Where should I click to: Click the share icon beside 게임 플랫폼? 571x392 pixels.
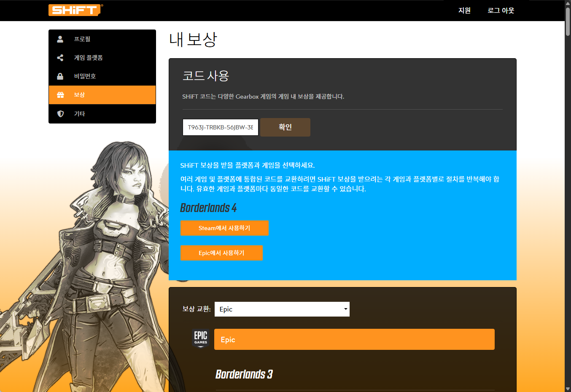pyautogui.click(x=60, y=58)
